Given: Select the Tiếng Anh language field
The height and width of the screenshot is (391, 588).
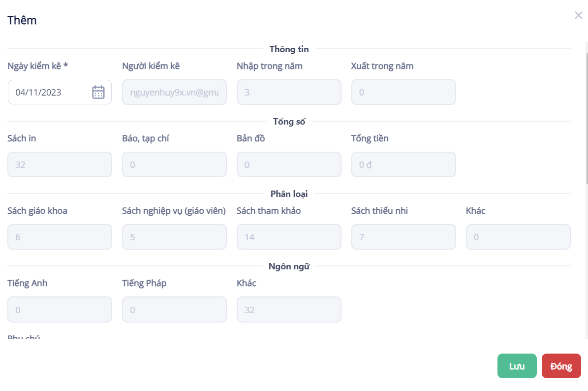Looking at the screenshot, I should pos(60,309).
